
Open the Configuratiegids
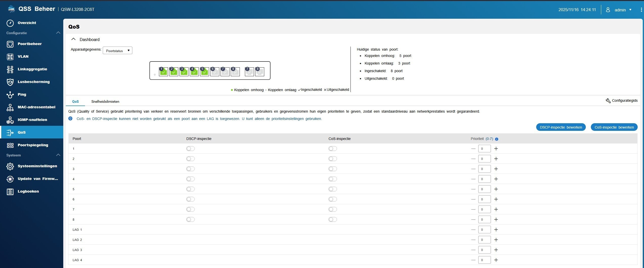click(x=622, y=100)
